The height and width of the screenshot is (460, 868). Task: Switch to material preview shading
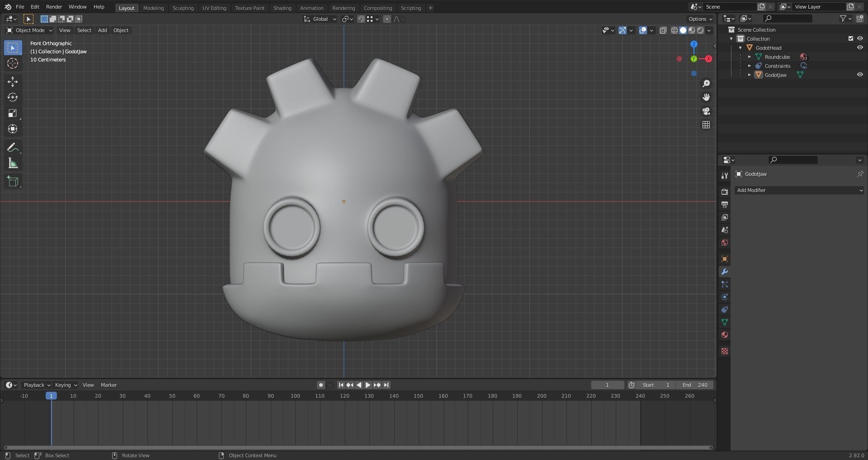(x=692, y=30)
